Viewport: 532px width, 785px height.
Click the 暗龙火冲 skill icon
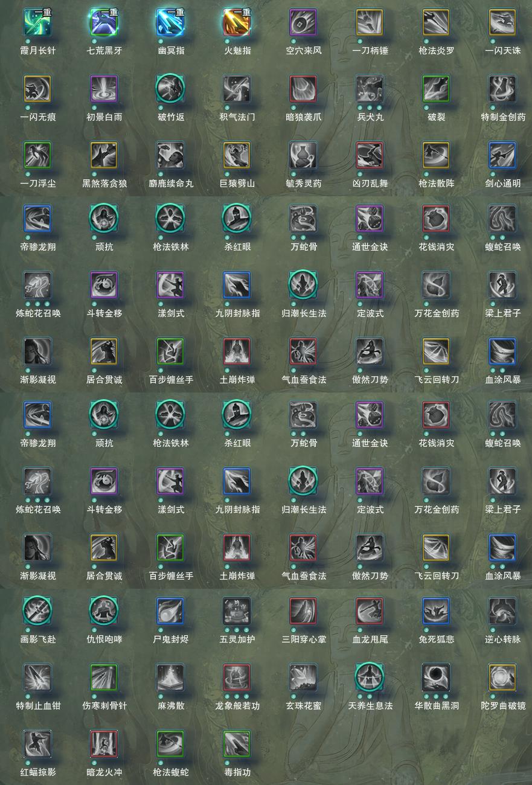pos(104,744)
